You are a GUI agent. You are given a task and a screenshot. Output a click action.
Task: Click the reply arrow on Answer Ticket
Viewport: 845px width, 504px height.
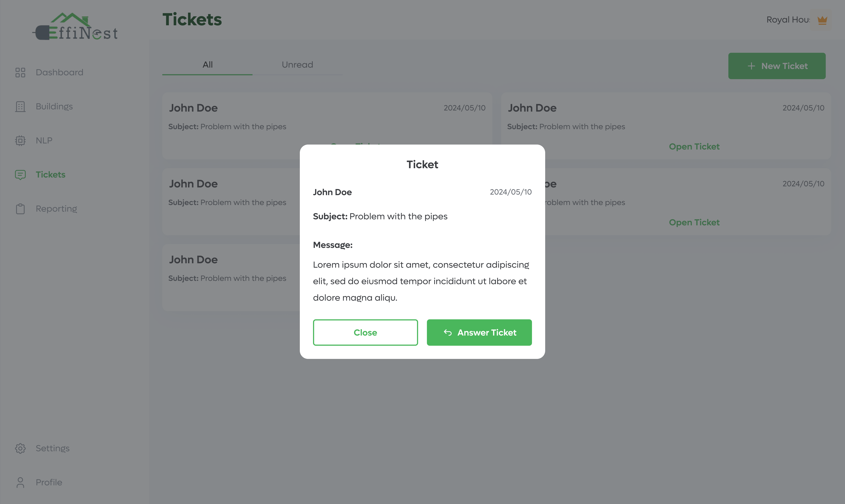click(x=448, y=333)
